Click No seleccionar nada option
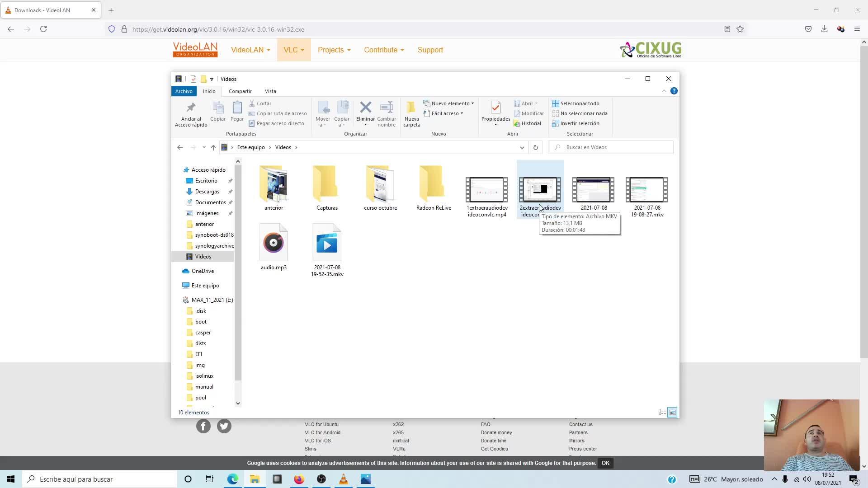 (583, 113)
